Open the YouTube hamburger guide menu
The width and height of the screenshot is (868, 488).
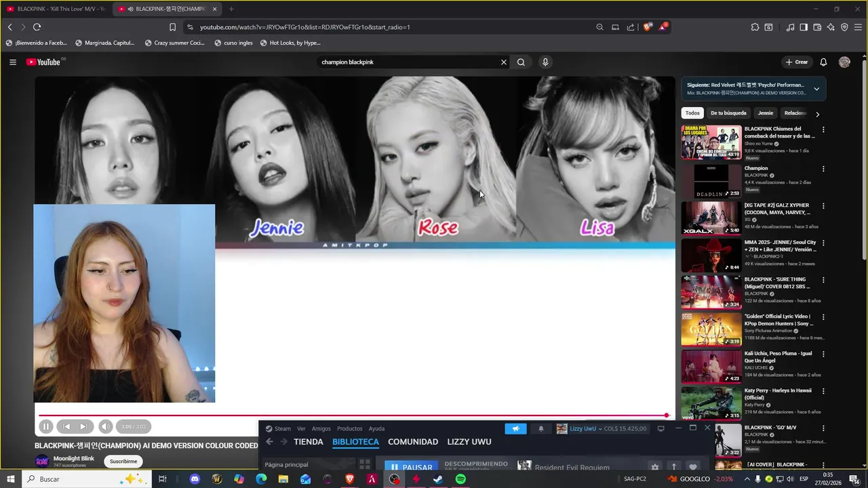pos(12,62)
